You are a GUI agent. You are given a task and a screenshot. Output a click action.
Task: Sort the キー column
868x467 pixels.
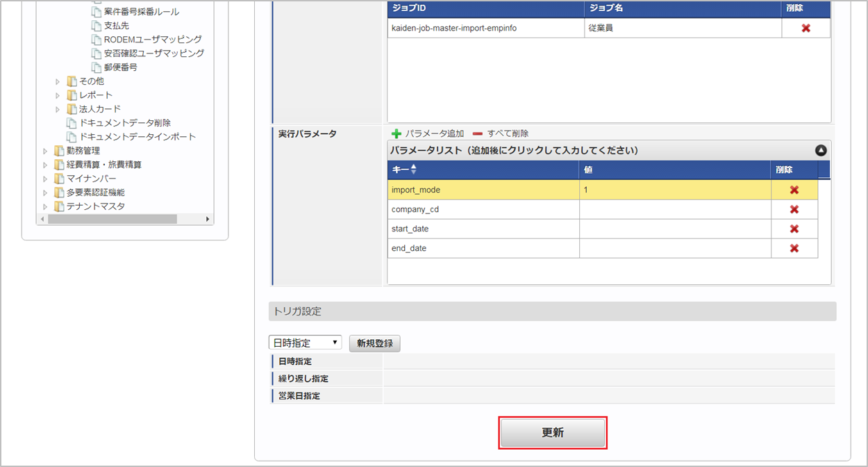(413, 170)
